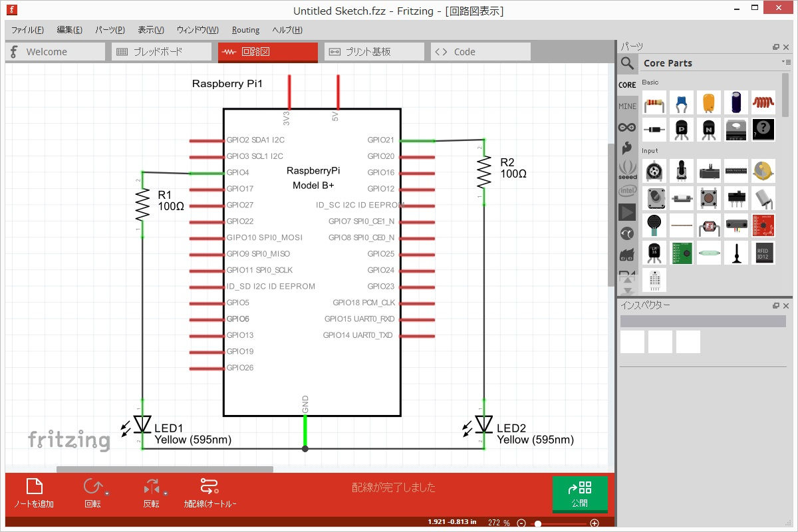
Task: Open the SparkFun flame parts bin
Action: pyautogui.click(x=627, y=148)
